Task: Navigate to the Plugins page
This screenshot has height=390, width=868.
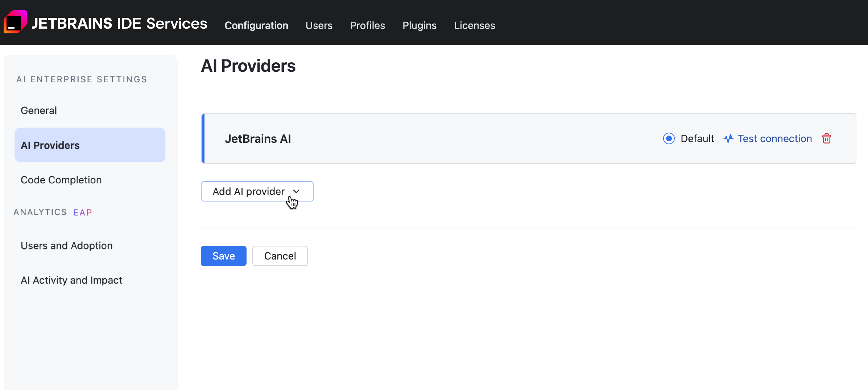Action: [419, 25]
